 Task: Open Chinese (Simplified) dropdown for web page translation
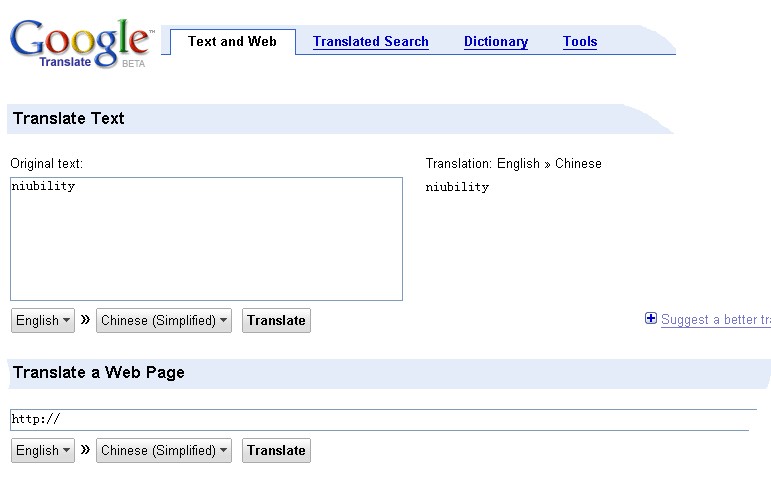tap(164, 450)
